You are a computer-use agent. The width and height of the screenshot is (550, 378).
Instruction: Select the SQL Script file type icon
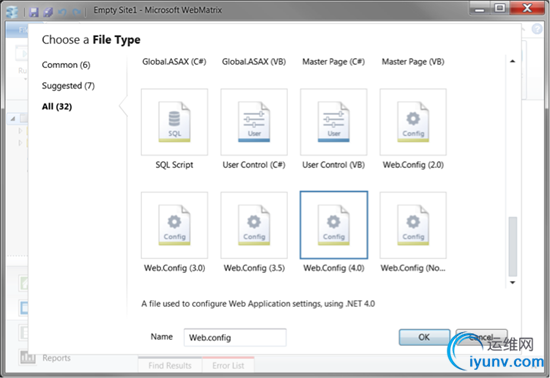coord(174,122)
